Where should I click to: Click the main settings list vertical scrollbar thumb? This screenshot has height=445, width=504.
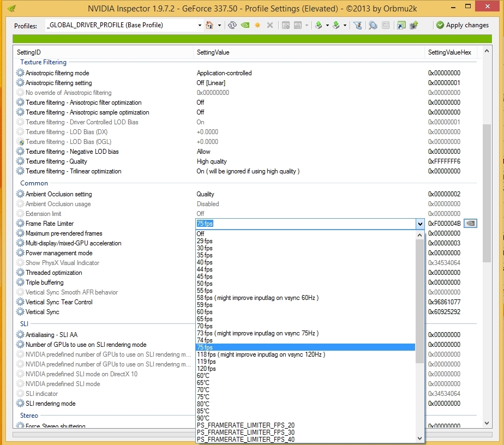pyautogui.click(x=487, y=193)
